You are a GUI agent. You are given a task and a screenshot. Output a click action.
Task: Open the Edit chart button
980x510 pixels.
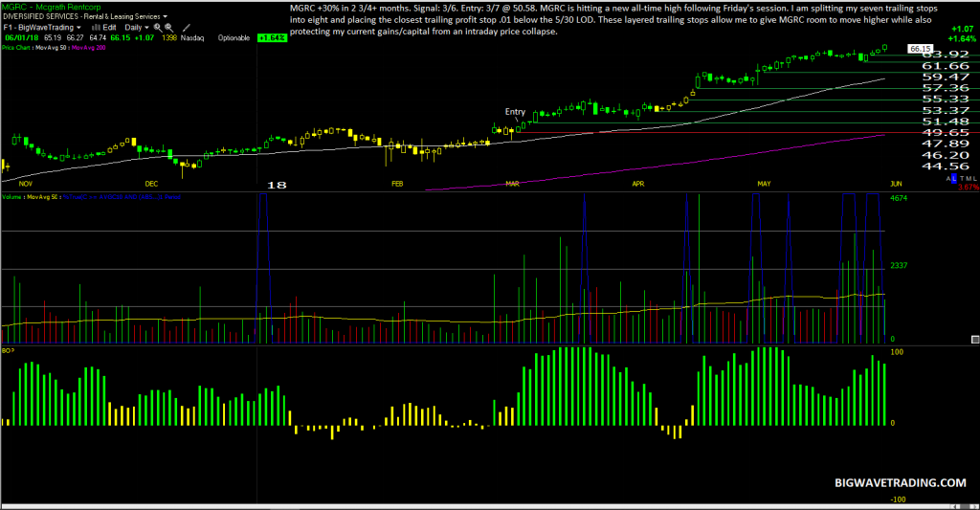click(109, 28)
